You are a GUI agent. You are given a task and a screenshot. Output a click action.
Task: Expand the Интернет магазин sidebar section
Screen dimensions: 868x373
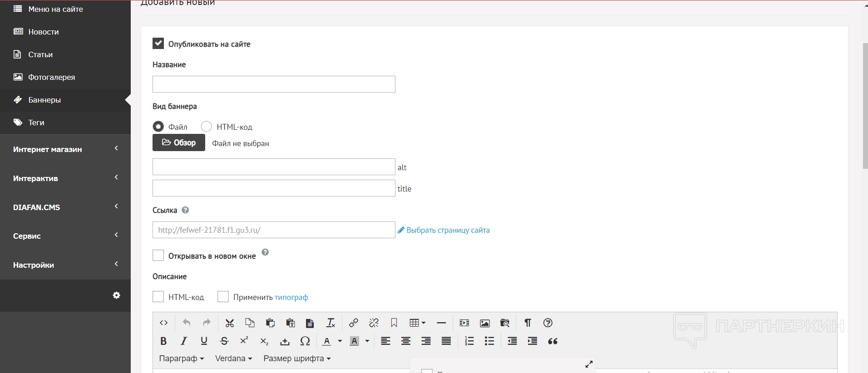pyautogui.click(x=65, y=149)
